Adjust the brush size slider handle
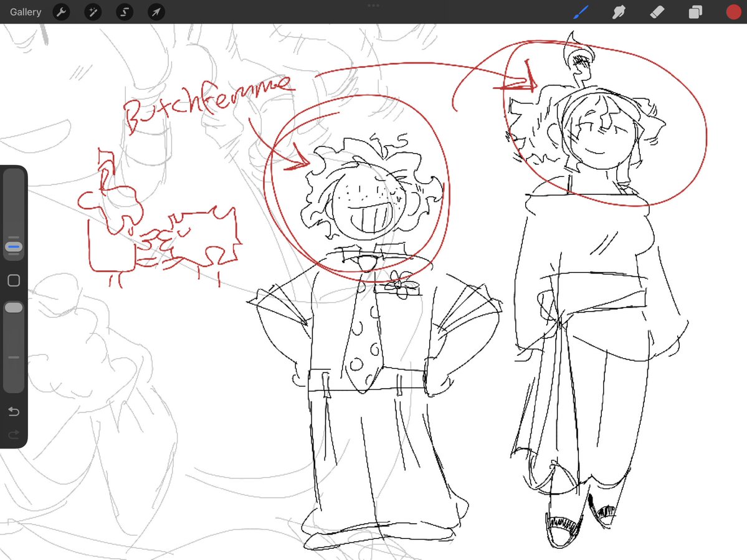The width and height of the screenshot is (747, 560). point(13,247)
